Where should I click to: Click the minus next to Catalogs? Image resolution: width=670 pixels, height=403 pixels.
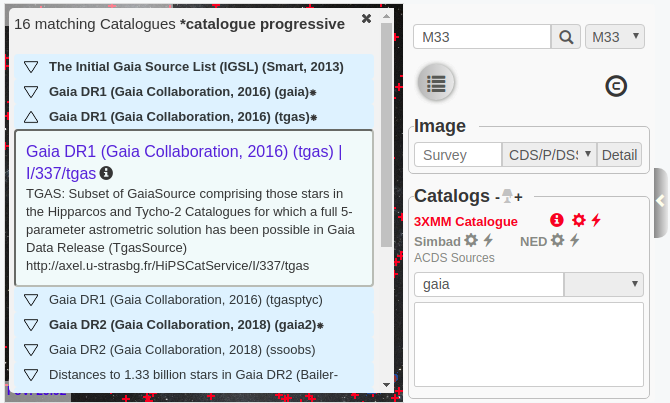click(x=497, y=197)
